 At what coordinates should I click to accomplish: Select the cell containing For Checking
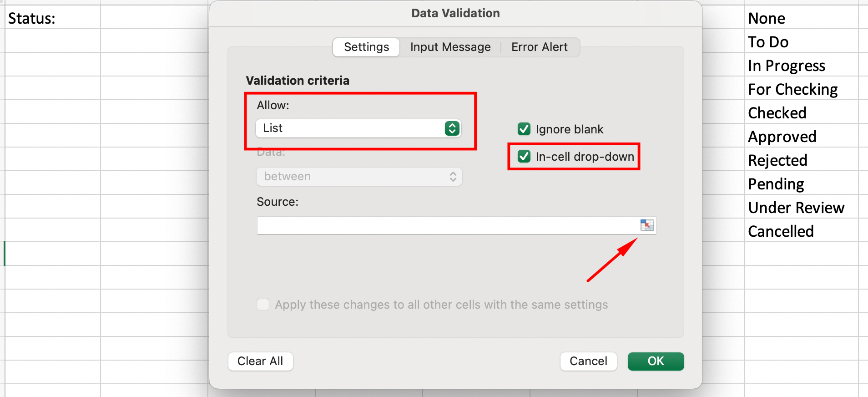point(801,89)
